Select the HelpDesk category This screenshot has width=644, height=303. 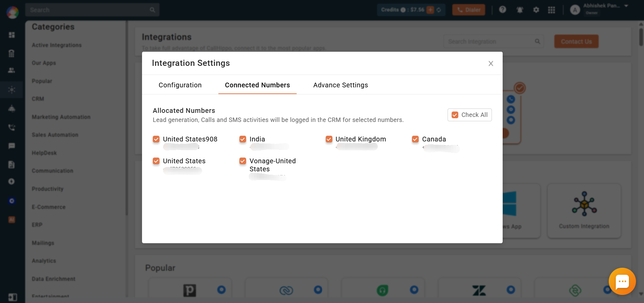pyautogui.click(x=44, y=153)
